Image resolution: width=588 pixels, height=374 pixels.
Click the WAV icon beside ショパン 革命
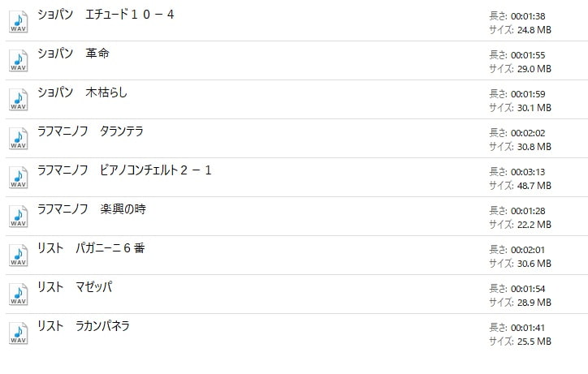18,60
